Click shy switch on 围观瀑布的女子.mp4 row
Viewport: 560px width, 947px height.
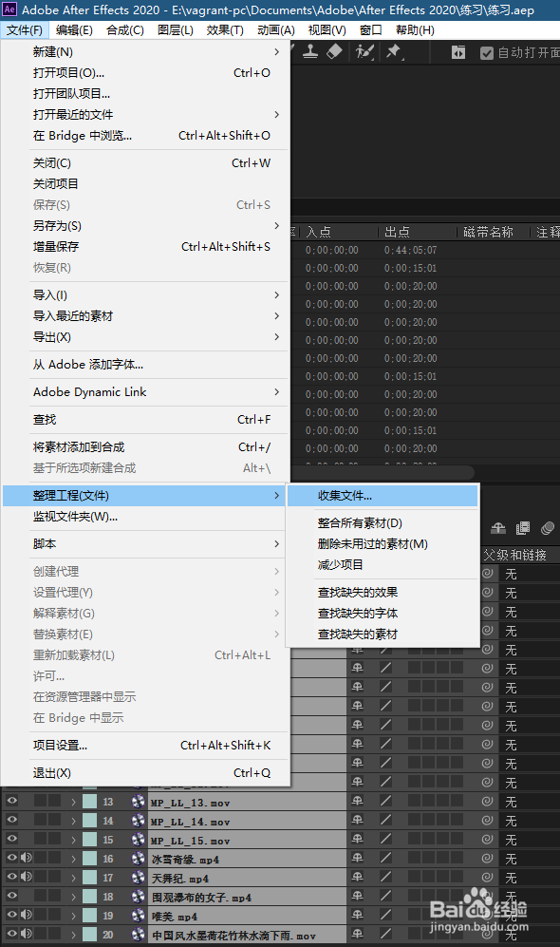pos(357,896)
